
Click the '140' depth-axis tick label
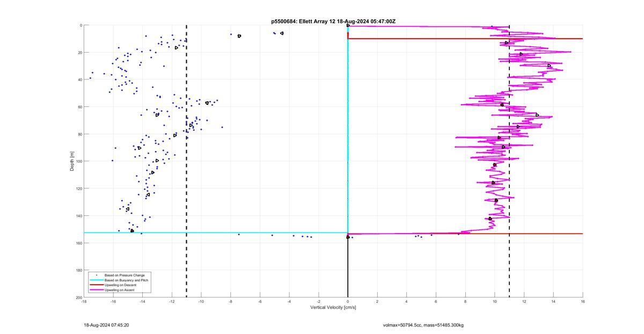coord(78,215)
